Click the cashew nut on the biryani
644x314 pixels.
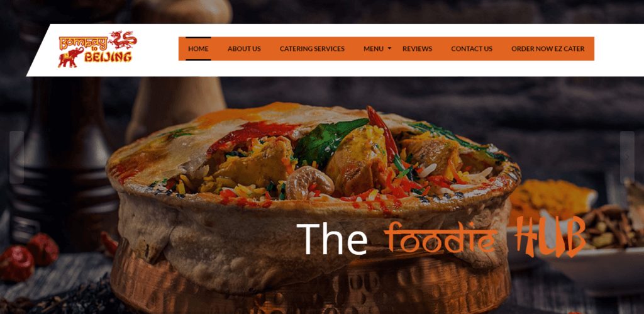click(x=309, y=182)
